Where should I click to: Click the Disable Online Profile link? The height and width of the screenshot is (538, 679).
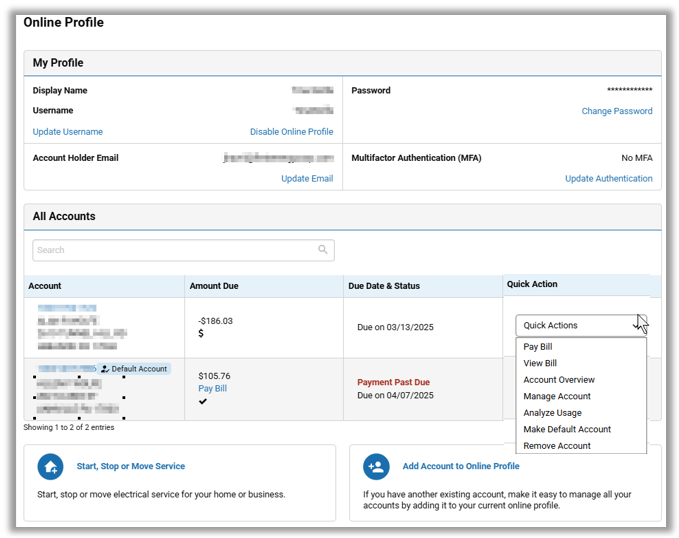click(291, 132)
